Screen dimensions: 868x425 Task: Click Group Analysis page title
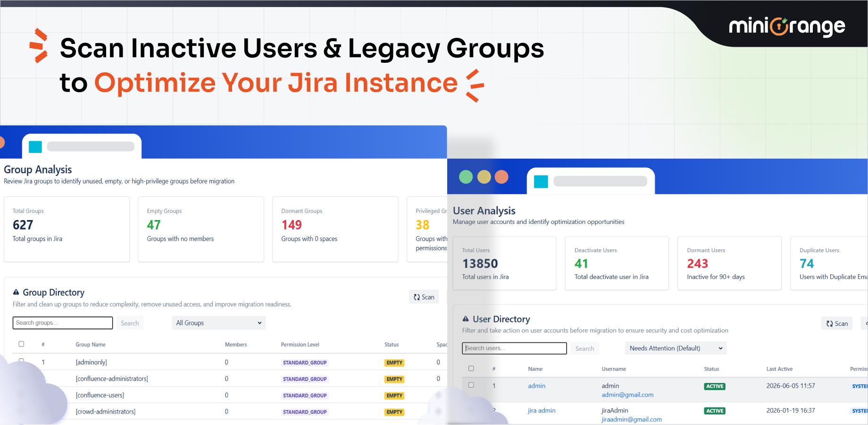(x=38, y=170)
